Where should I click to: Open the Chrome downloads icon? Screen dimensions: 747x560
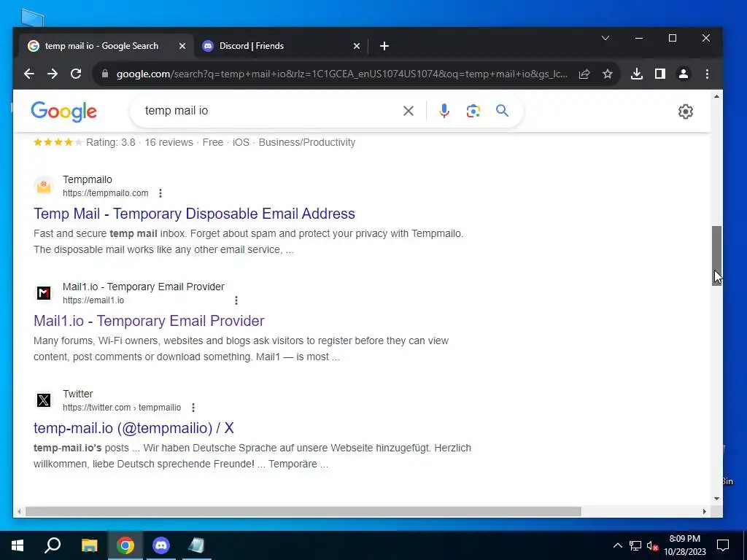pyautogui.click(x=636, y=74)
